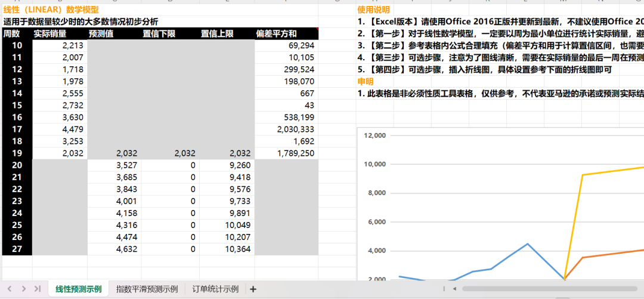Image resolution: width=644 pixels, height=299 pixels.
Task: Select deviation cell 667
Action: [x=286, y=93]
